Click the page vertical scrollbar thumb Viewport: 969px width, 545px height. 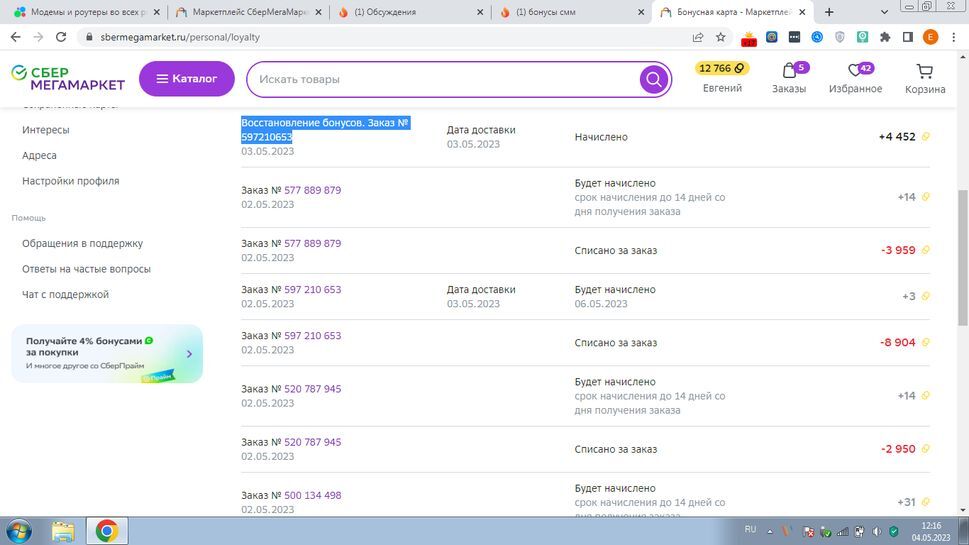click(963, 258)
